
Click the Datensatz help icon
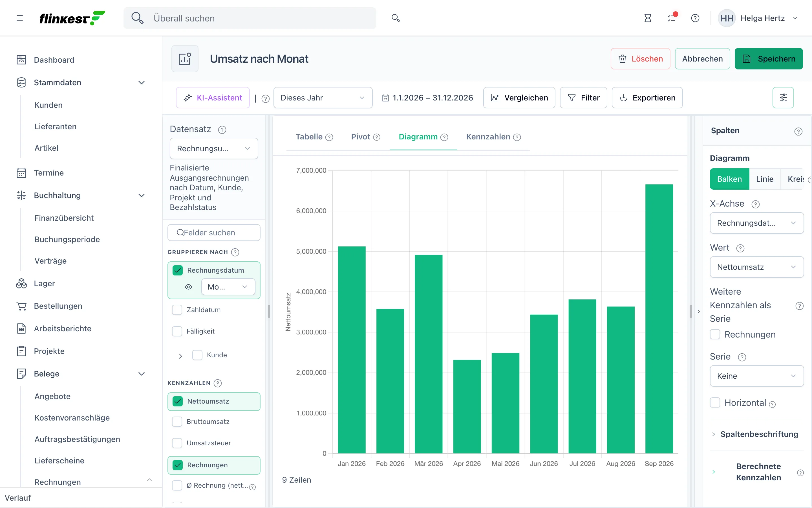[x=222, y=130]
